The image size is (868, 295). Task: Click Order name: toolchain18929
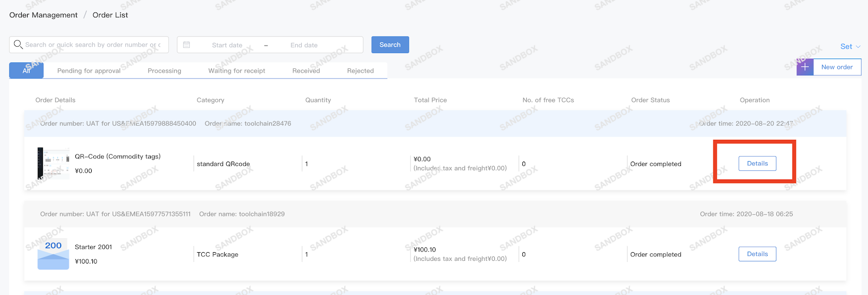pyautogui.click(x=242, y=214)
